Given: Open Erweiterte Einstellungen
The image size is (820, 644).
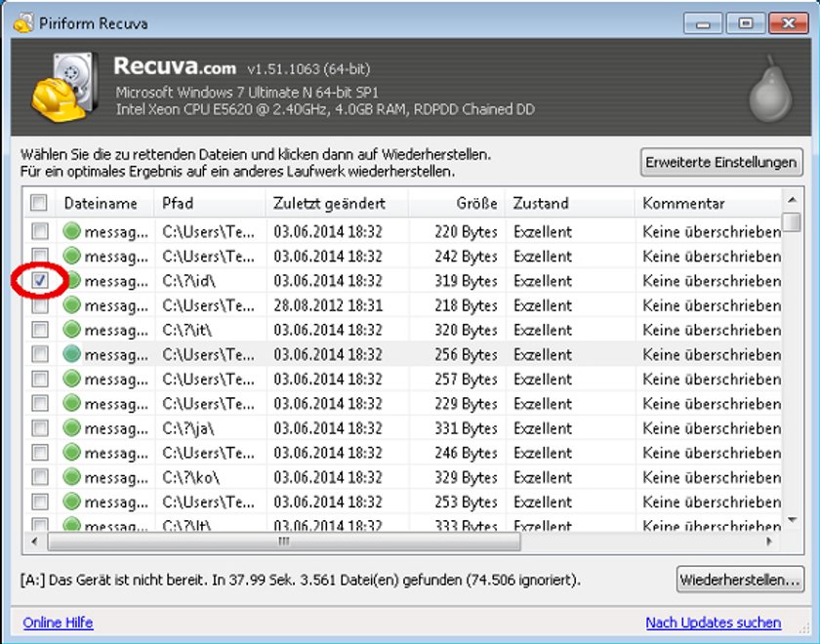Looking at the screenshot, I should [721, 163].
